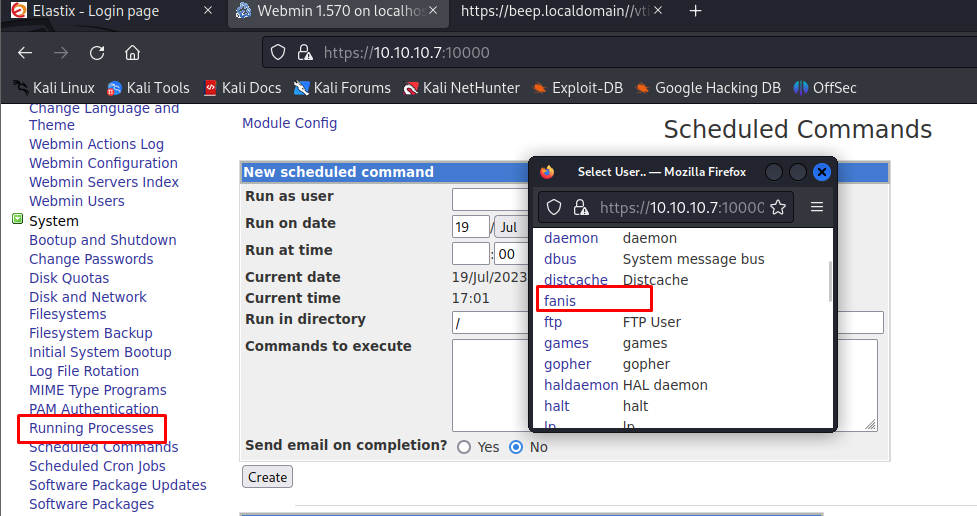Click the Select User popup scrollbar
The image size is (977, 516).
click(x=830, y=282)
